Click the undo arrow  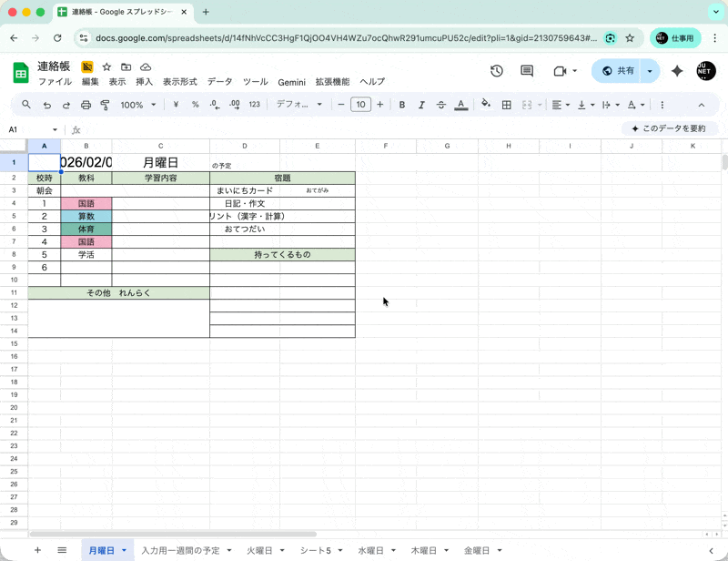pyautogui.click(x=46, y=105)
